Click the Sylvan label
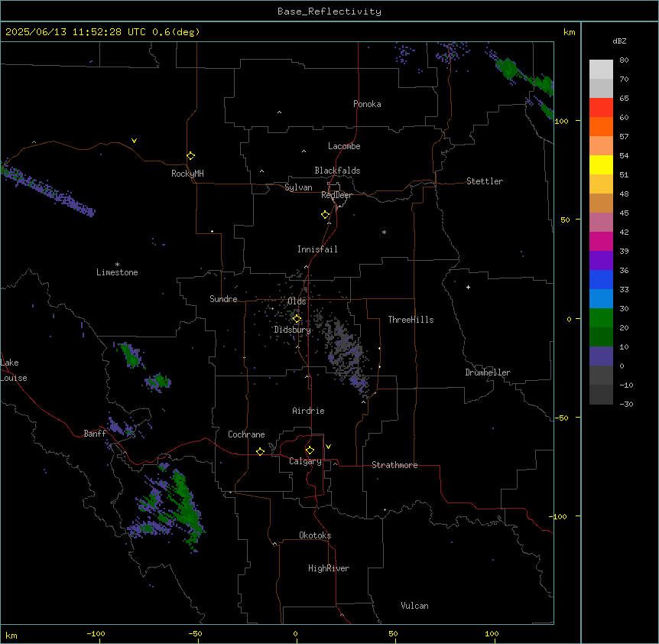Image resolution: width=659 pixels, height=644 pixels. (298, 187)
